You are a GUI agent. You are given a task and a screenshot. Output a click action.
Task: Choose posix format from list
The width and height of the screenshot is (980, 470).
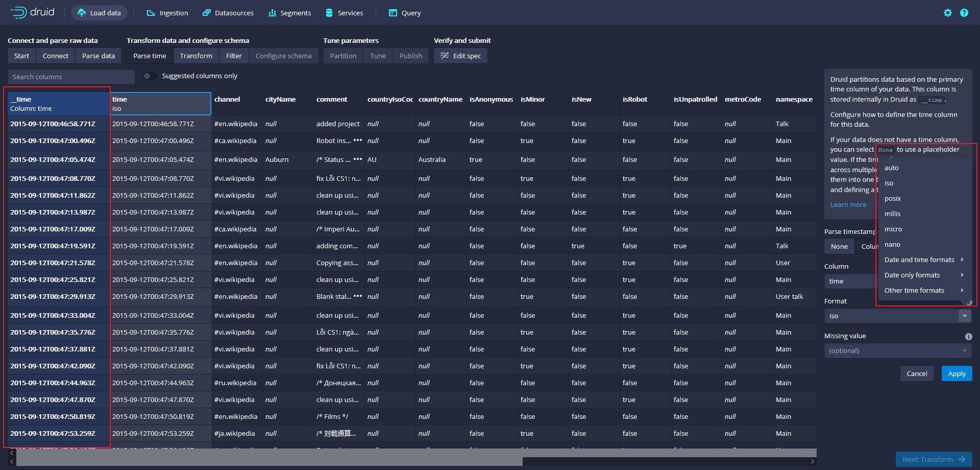click(x=924, y=198)
